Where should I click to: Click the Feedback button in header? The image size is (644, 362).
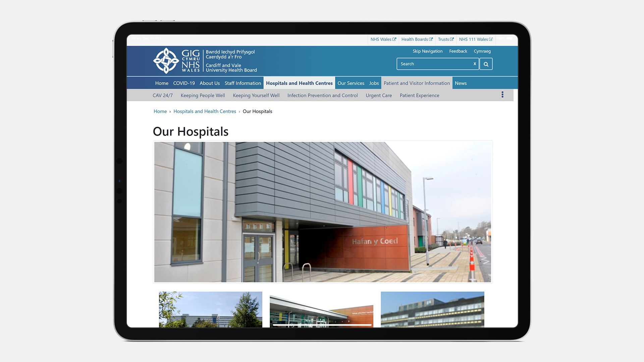(x=458, y=51)
